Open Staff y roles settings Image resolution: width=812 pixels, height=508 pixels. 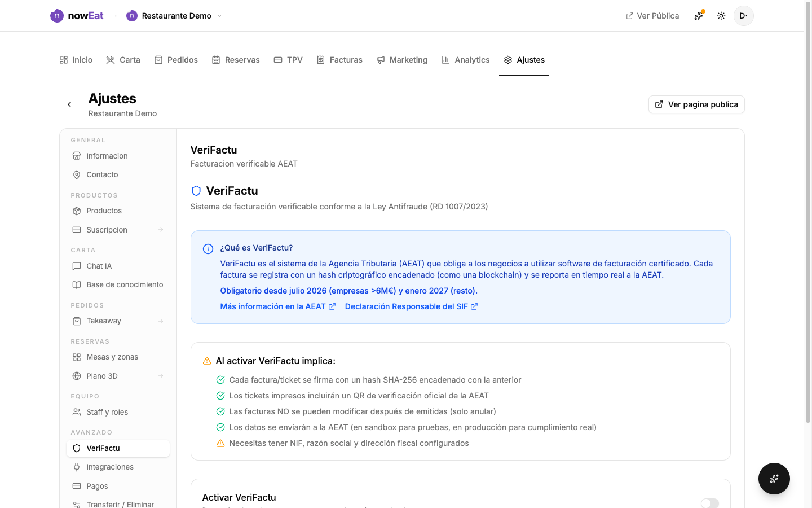[118, 412]
